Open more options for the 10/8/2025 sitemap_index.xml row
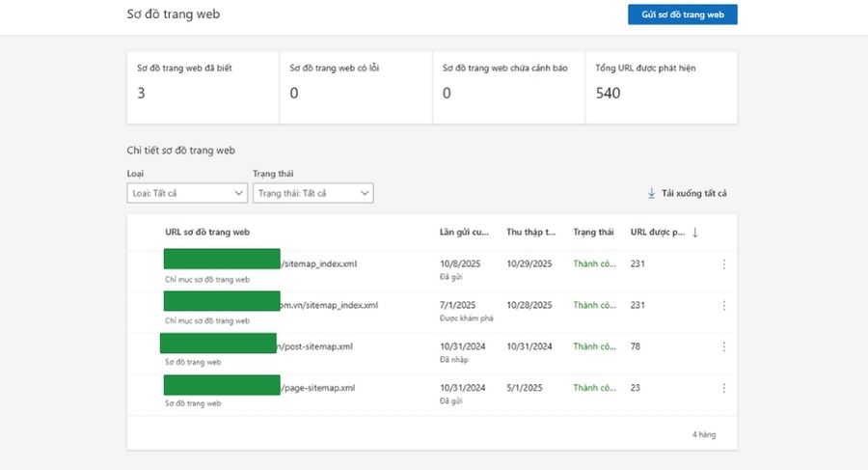 point(723,264)
